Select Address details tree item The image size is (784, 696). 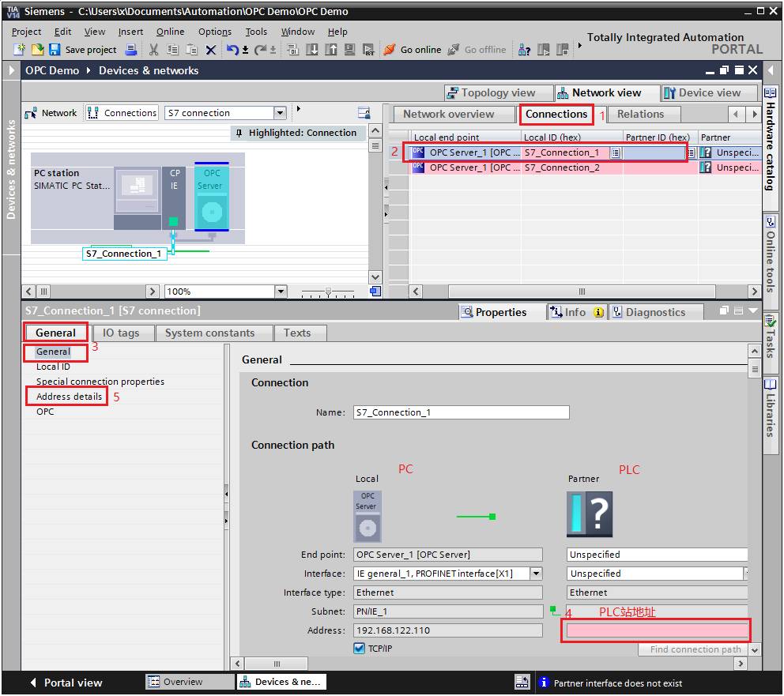[69, 397]
